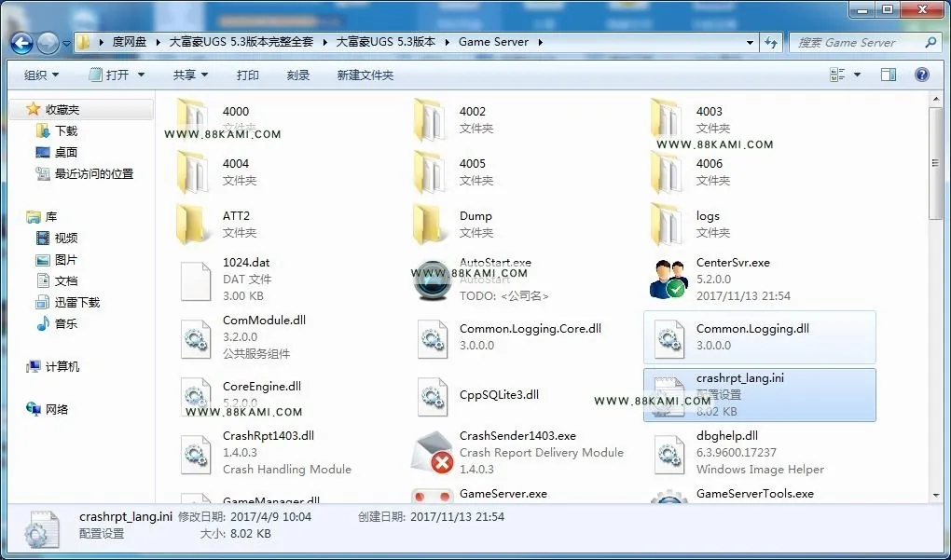The width and height of the screenshot is (951, 560).
Task: Select the AutoStart.exe icon
Action: point(432,280)
